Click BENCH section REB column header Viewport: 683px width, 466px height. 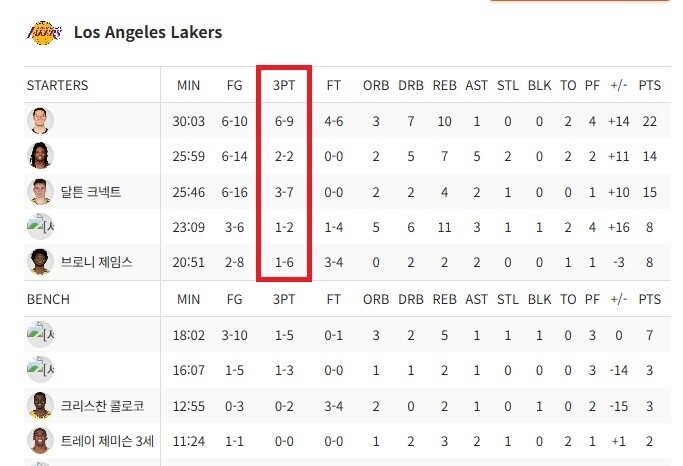444,299
